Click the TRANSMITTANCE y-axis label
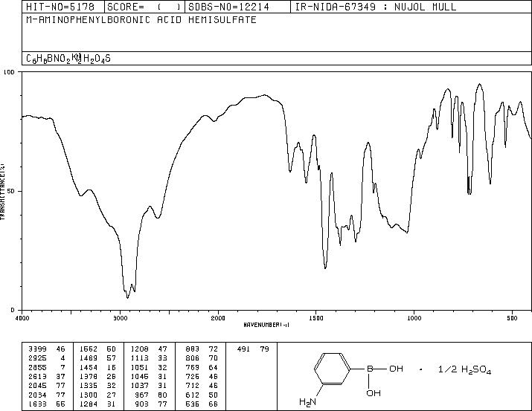The image size is (532, 411). (3, 192)
